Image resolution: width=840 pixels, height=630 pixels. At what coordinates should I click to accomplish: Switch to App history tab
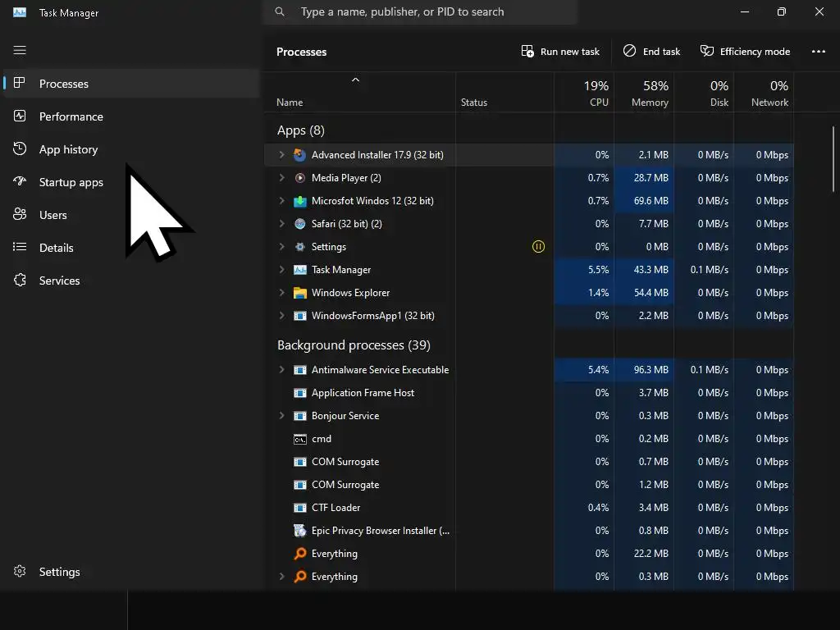click(x=131, y=149)
